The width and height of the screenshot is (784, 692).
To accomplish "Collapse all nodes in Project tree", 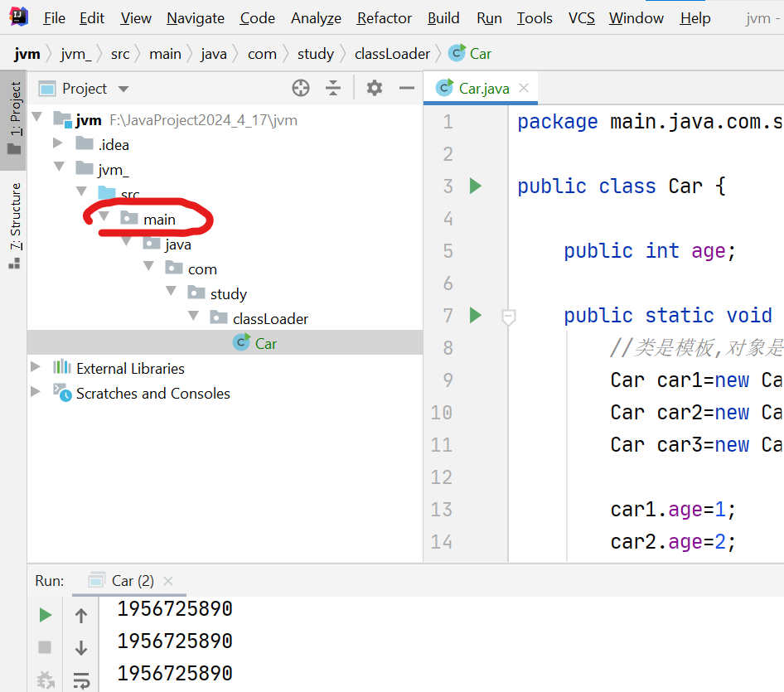I will (x=332, y=88).
